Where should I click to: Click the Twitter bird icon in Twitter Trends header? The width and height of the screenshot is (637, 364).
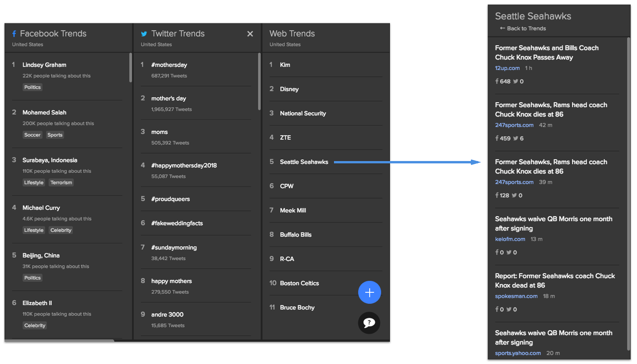coord(144,34)
